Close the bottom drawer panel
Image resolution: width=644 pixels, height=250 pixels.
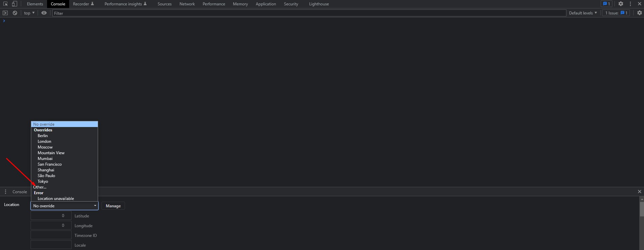point(639,192)
